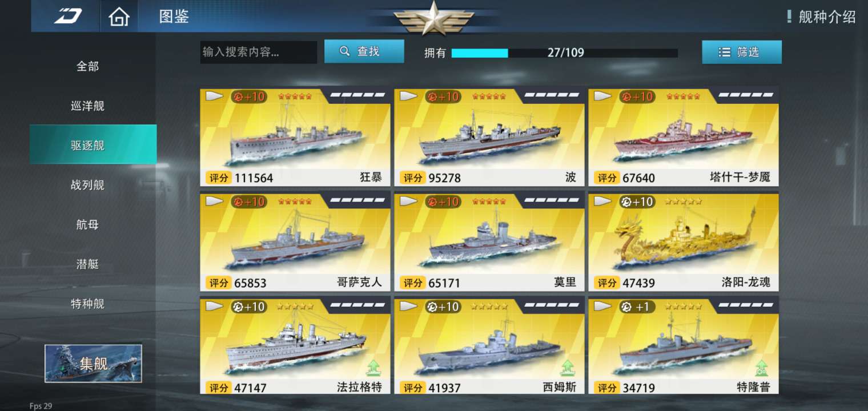Click the star rank emblem at top
The width and height of the screenshot is (868, 411).
(x=433, y=17)
